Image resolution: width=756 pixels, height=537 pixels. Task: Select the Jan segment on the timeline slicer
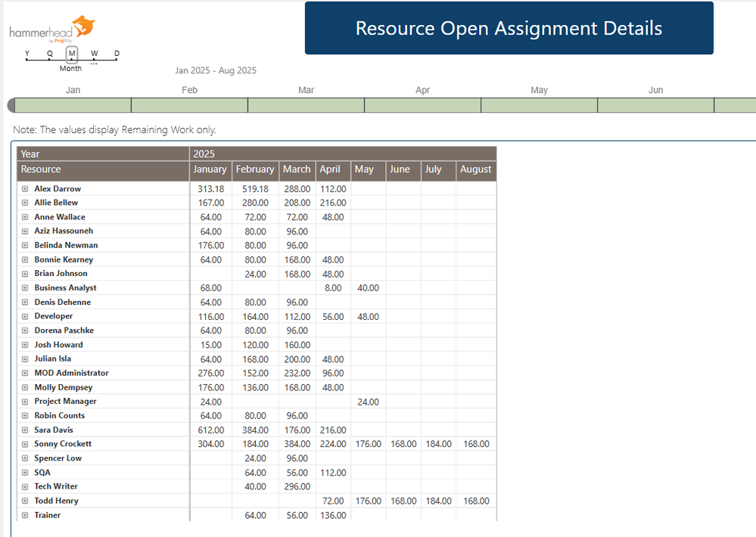tap(73, 105)
